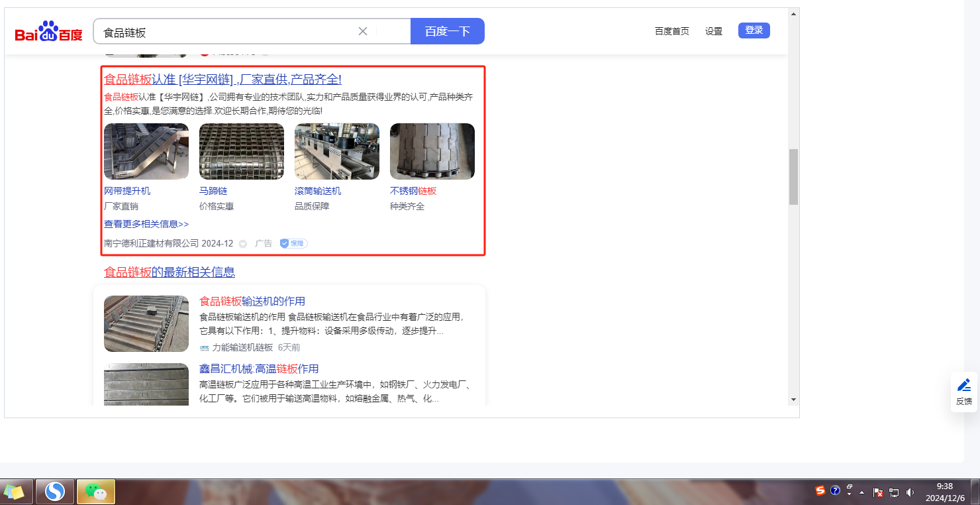Click the 登录 login button
Viewport: 980px width, 505px height.
[x=754, y=30]
